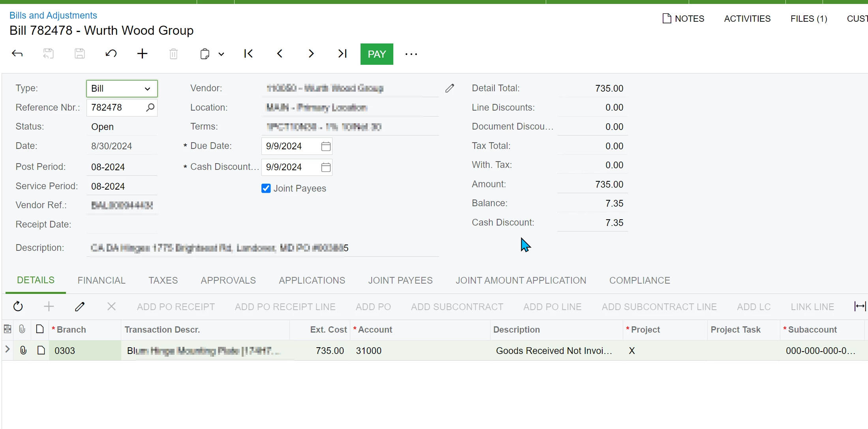This screenshot has height=429, width=868.
Task: Open Due Date calendar picker
Action: (x=326, y=146)
